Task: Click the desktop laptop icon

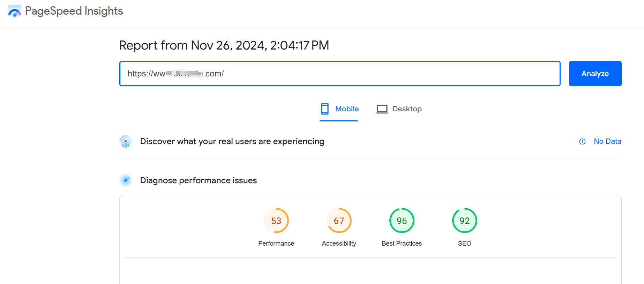Action: click(382, 109)
